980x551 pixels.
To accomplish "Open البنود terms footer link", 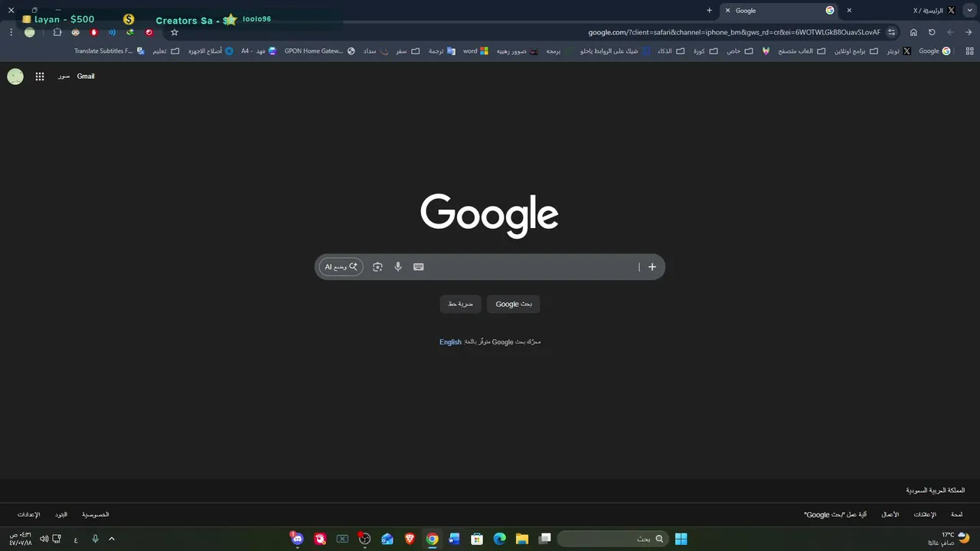I will pyautogui.click(x=61, y=515).
